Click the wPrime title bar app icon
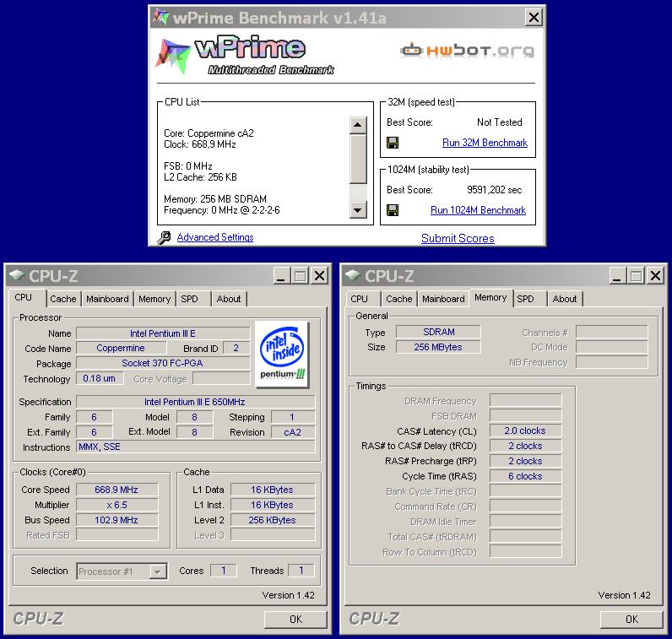 pos(160,17)
